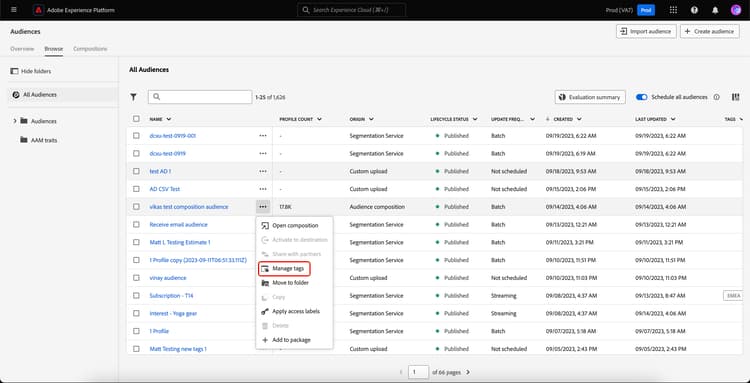Viewport: 750px width, 383px height.
Task: Check the Receive email audience checkbox
Action: click(x=136, y=224)
